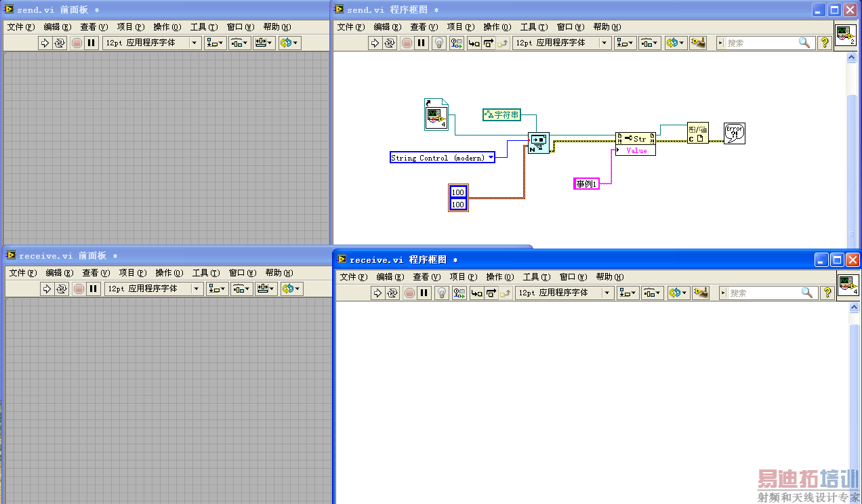Pause receive.vi block diagram execution
Screen dimensions: 862x504
pos(424,293)
